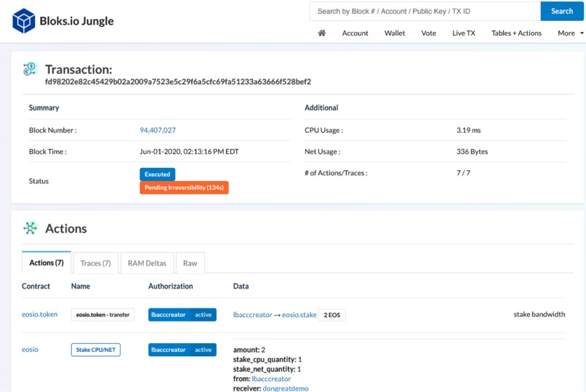Open the from: lbacccreator link
This screenshot has width=586, height=392.
pyautogui.click(x=271, y=379)
